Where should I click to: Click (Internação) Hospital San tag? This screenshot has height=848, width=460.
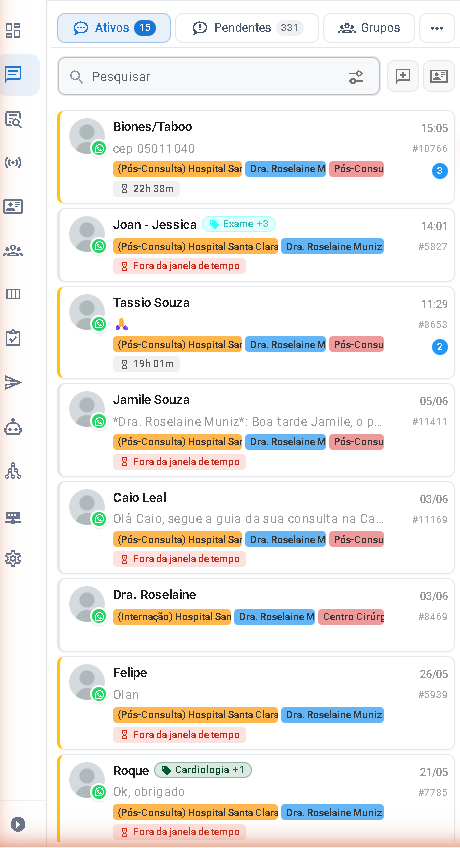pos(172,617)
